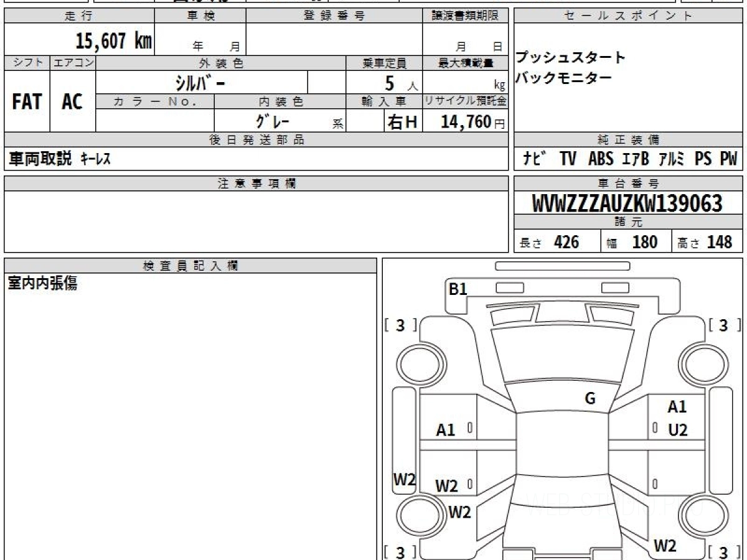Click the width value 180
Viewport: 747px width, 560px height.
645,242
